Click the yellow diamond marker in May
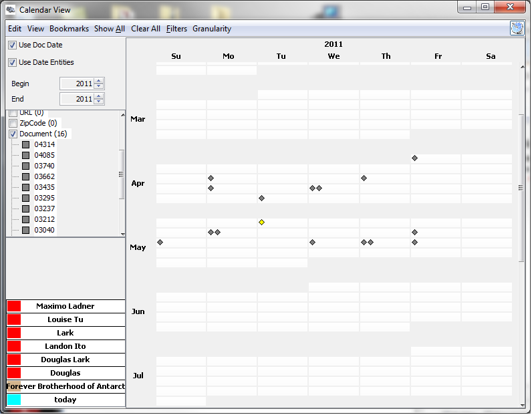532x415 pixels. click(262, 222)
